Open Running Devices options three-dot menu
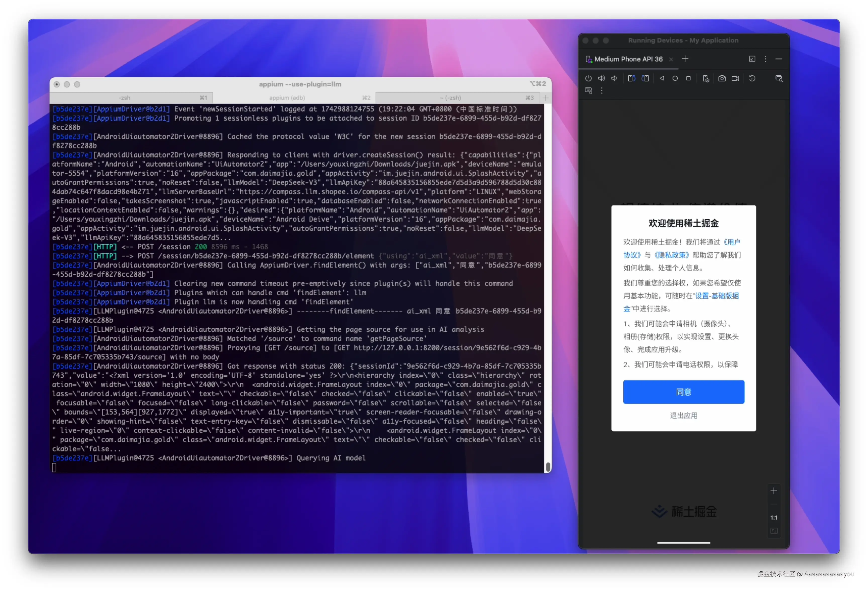868x591 pixels. click(x=765, y=59)
